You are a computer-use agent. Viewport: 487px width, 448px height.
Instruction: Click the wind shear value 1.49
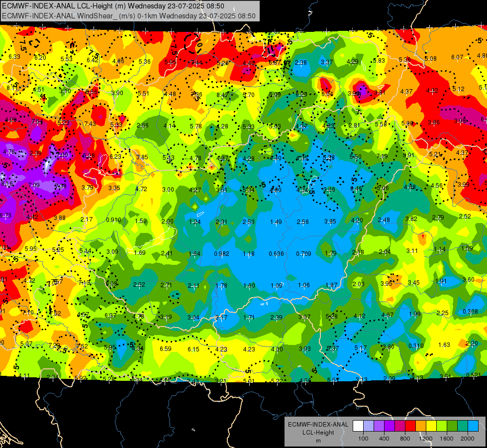(276, 222)
